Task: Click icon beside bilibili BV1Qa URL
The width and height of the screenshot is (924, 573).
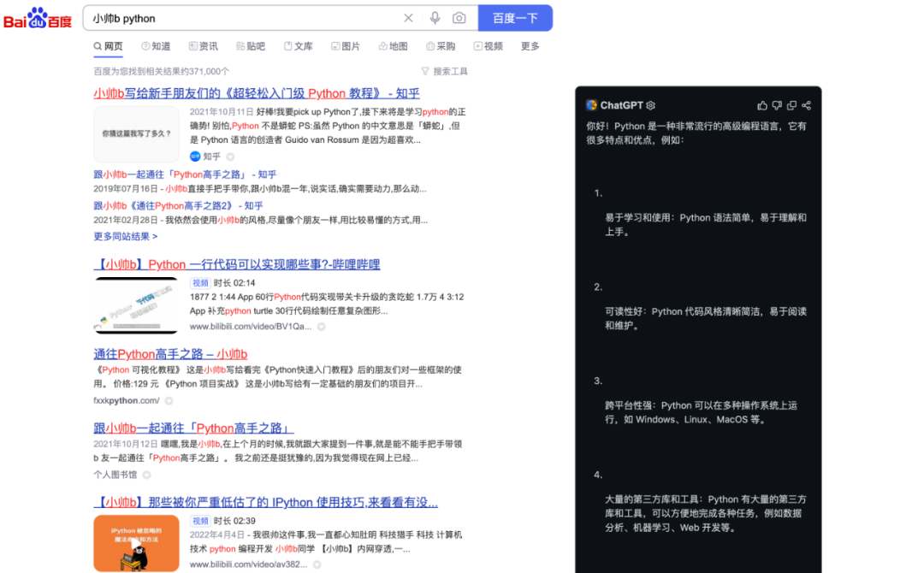Action: [x=321, y=327]
